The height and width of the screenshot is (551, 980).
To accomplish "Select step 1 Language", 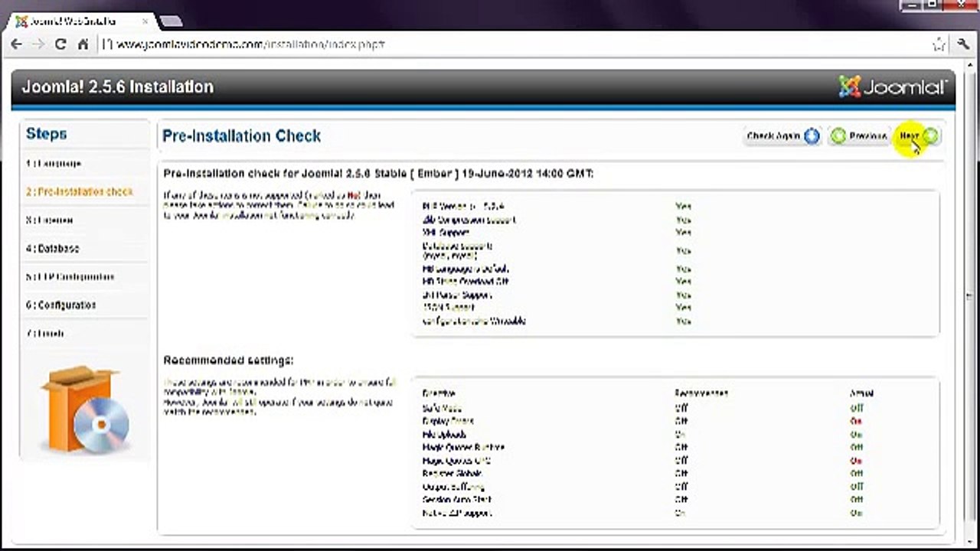I will pos(54,164).
